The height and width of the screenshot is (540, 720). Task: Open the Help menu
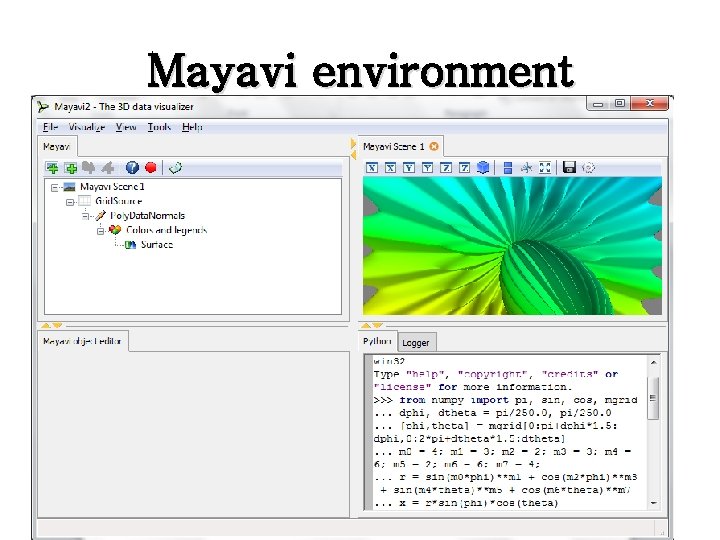[x=192, y=127]
